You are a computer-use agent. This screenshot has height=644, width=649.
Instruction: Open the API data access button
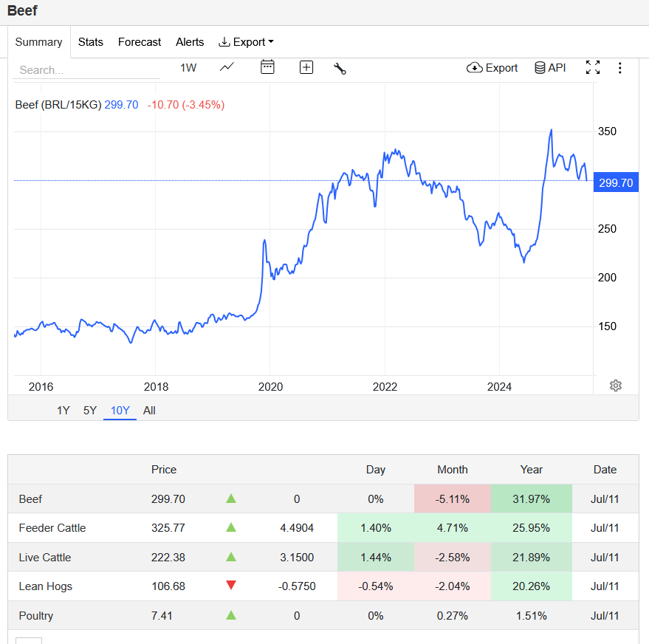550,68
